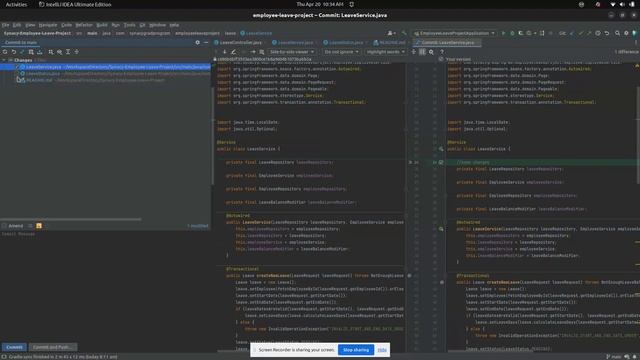This screenshot has height=360, width=640.
Task: Select Commit to main tab
Action: pos(21,42)
